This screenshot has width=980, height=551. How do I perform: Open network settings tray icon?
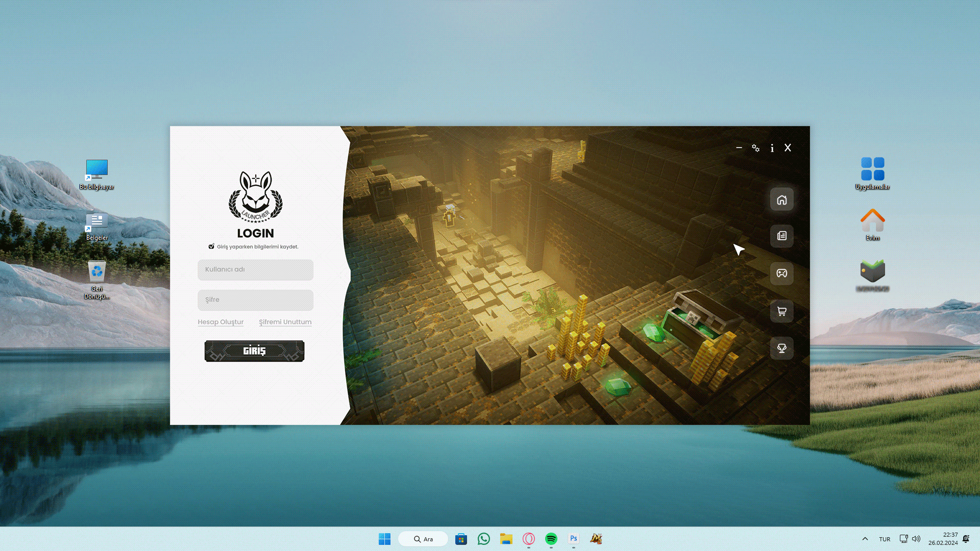[x=903, y=539]
